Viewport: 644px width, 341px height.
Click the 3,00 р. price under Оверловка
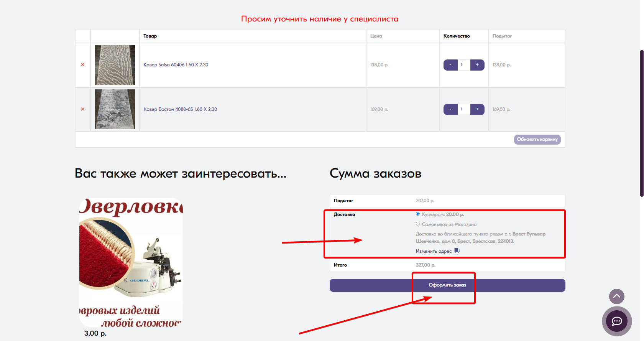tap(95, 333)
